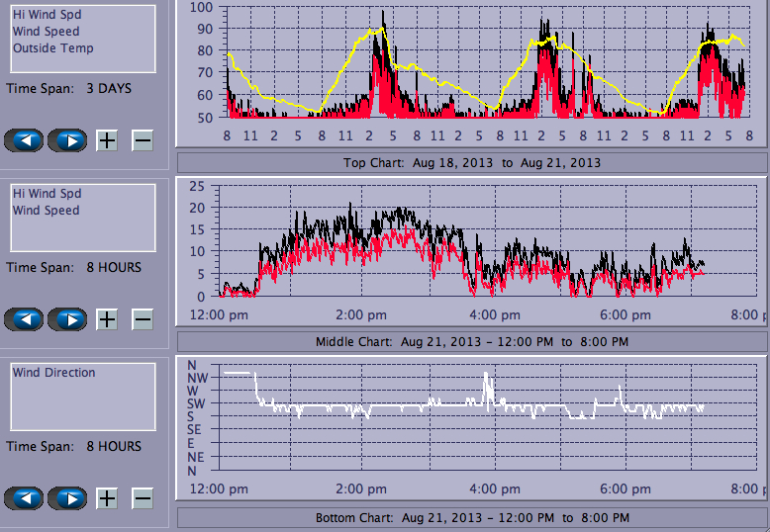Image resolution: width=770 pixels, height=532 pixels.
Task: Select Outside Temp in top chart list
Action: click(52, 48)
